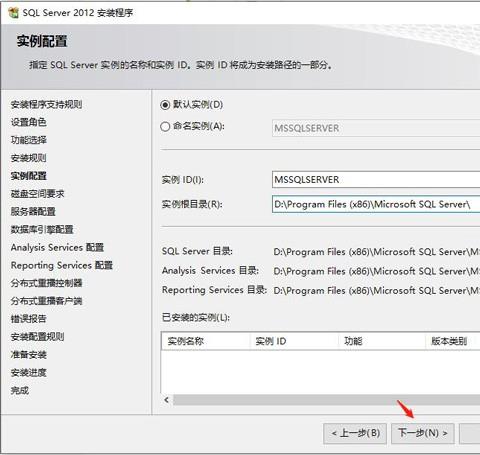Select 功能选择 step in sidebar
The image size is (480, 455).
click(x=28, y=140)
